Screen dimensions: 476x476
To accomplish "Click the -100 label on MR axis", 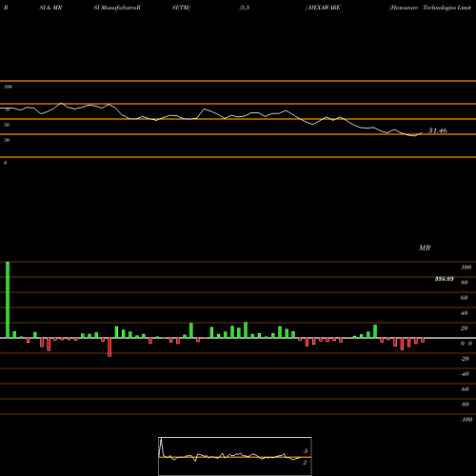I will pos(466,420).
